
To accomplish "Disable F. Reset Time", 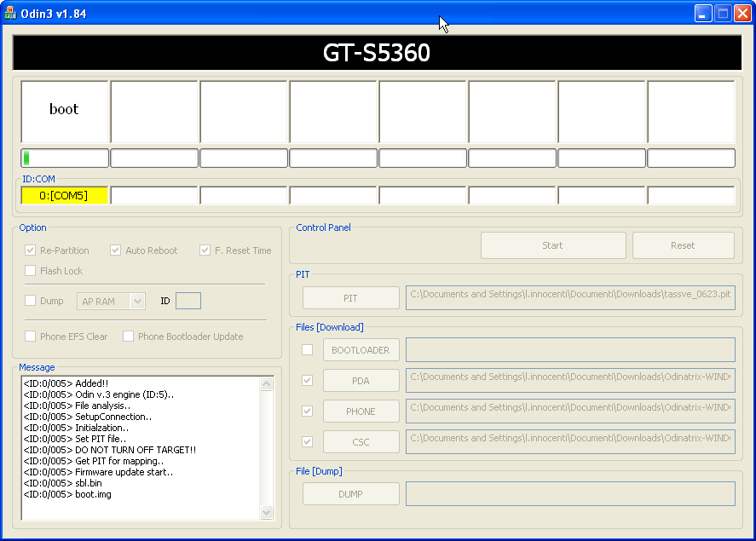I will (205, 250).
